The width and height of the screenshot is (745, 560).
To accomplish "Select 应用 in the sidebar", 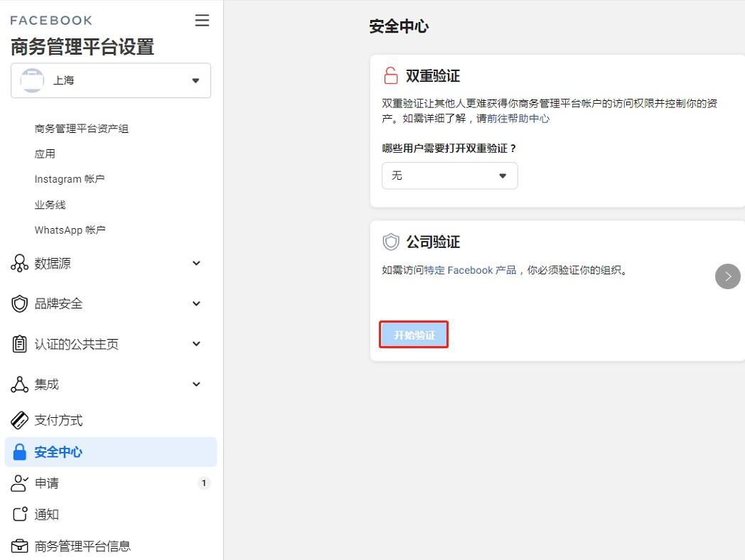I will click(44, 154).
